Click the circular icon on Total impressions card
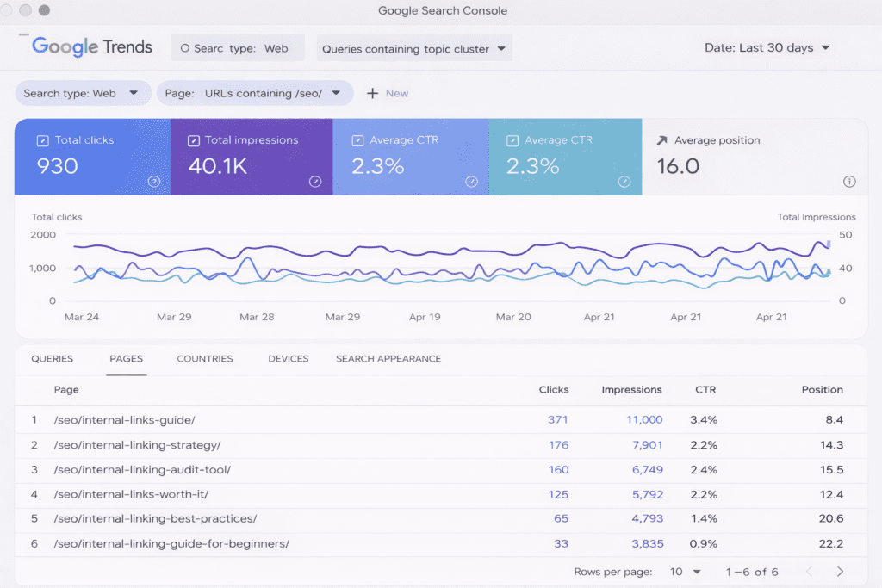This screenshot has width=882, height=588. [x=315, y=182]
